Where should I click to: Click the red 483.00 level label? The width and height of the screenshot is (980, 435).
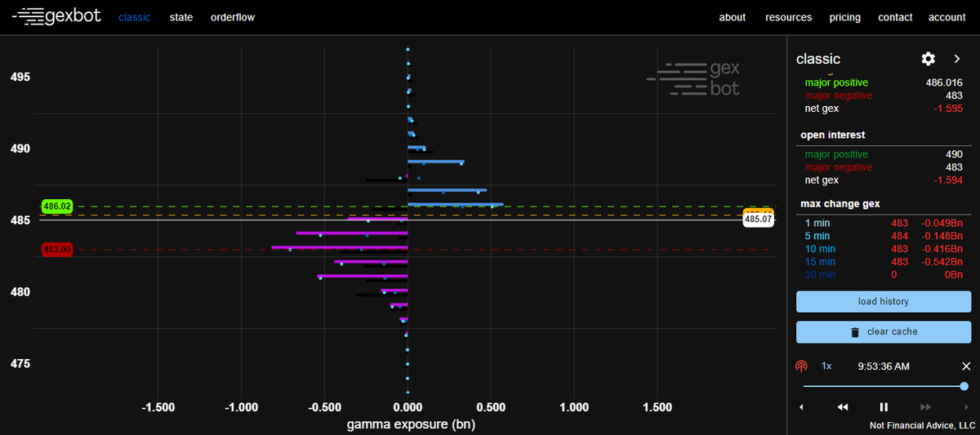click(x=57, y=249)
